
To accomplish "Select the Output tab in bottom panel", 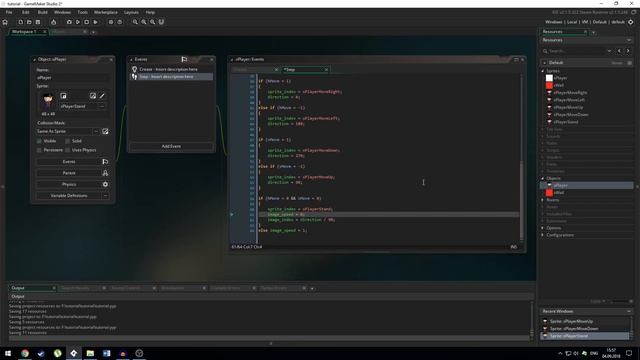I will coord(32,288).
